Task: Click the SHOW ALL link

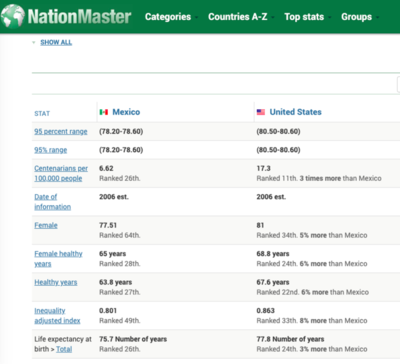Action: coord(56,42)
